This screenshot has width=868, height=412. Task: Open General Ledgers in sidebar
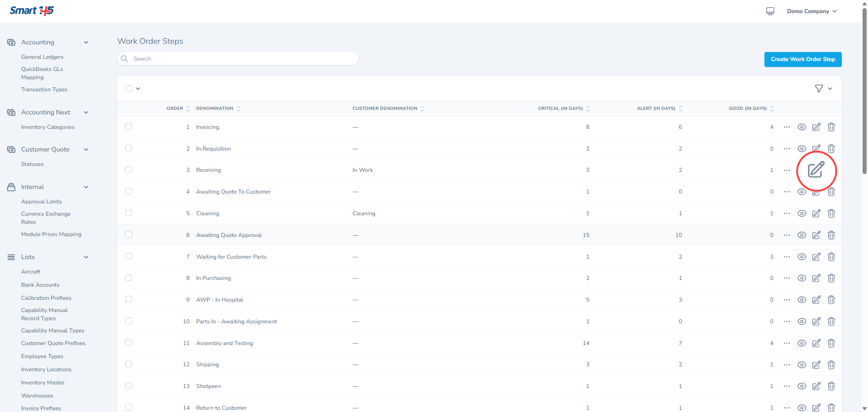tap(42, 57)
